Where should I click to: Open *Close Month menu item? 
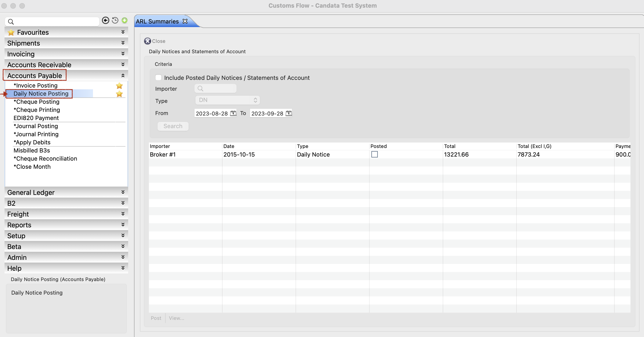point(32,167)
